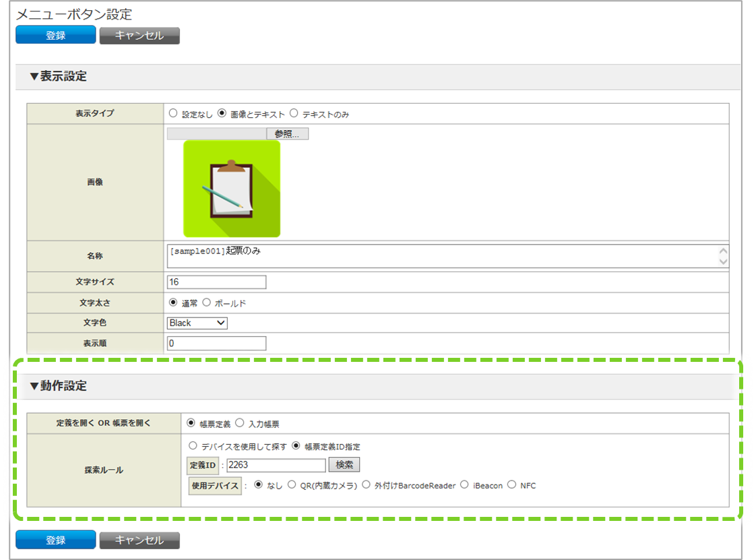Click the scroll down arrow in 名称 textbox
The width and height of the screenshot is (756, 560).
(x=723, y=261)
